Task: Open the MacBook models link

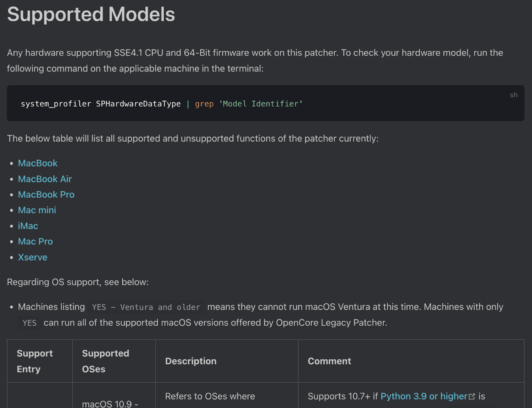Action: [x=38, y=163]
